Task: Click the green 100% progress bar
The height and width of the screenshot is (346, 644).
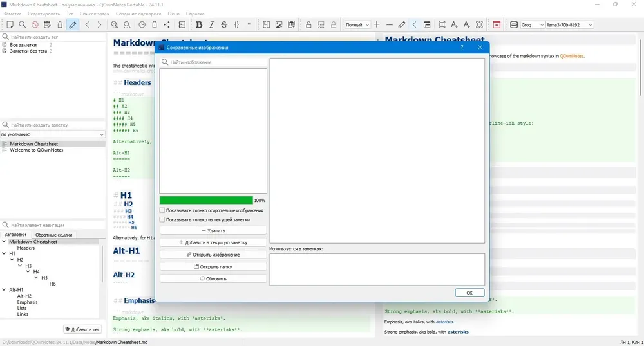Action: tap(206, 200)
